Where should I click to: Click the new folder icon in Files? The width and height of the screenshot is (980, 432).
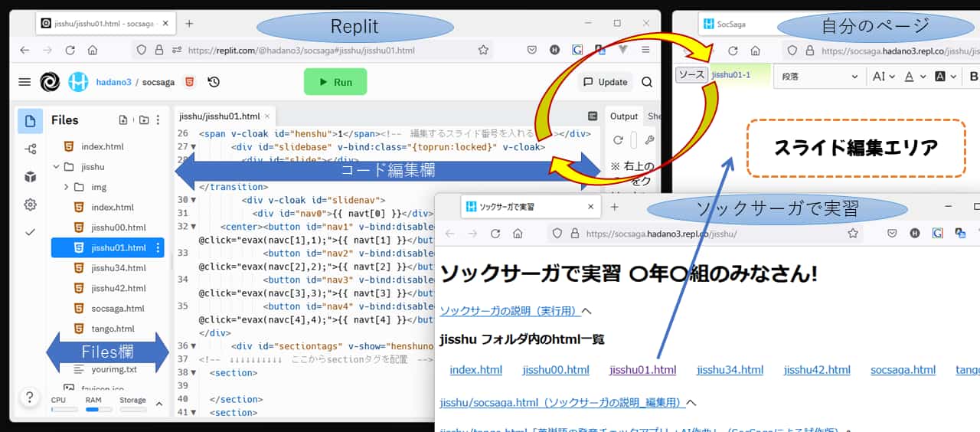143,120
